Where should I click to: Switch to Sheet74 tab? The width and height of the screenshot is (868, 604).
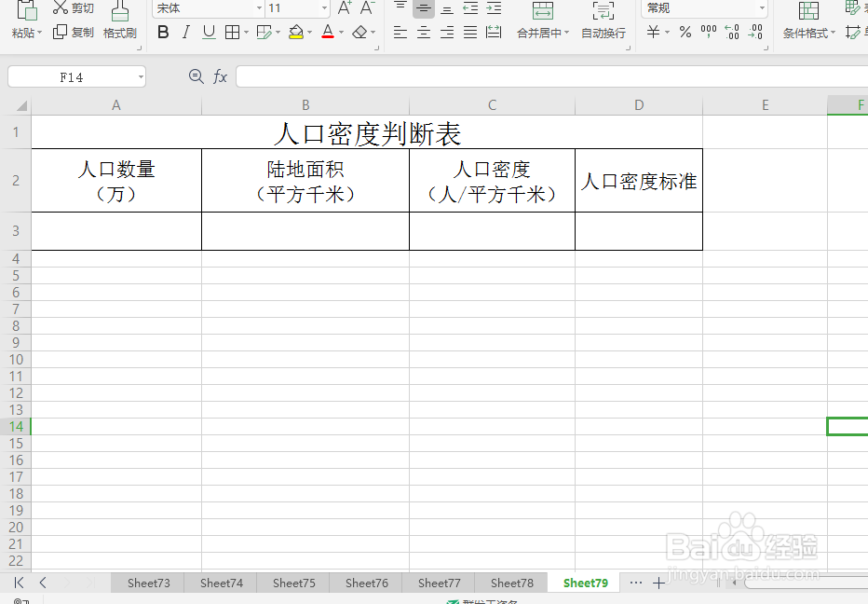(x=222, y=583)
